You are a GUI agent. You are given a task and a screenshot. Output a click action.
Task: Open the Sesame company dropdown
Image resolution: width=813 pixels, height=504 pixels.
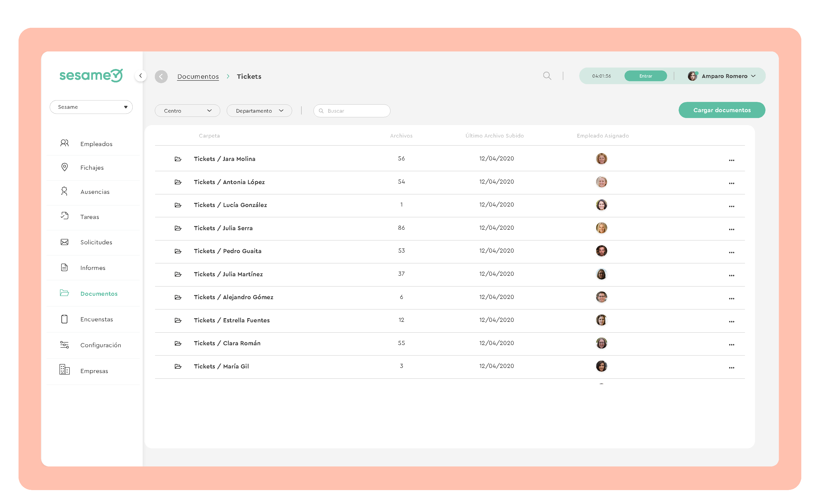(91, 107)
